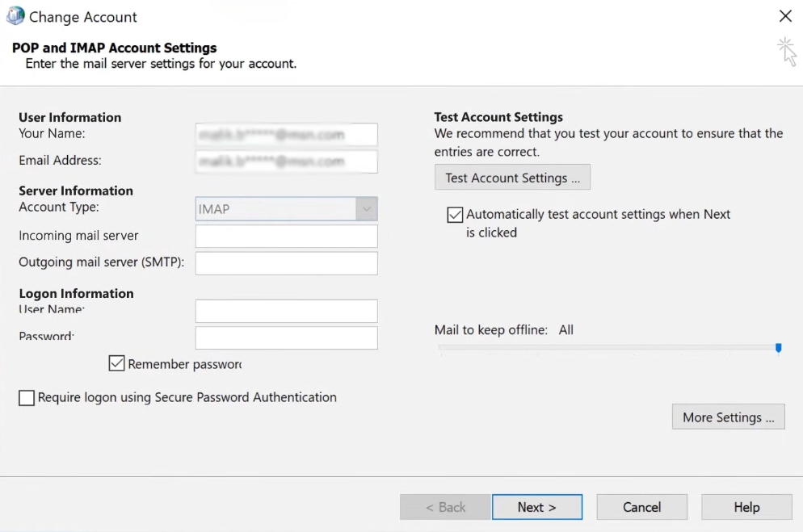Enable Require logon using Secure Password Authentication

coord(27,397)
